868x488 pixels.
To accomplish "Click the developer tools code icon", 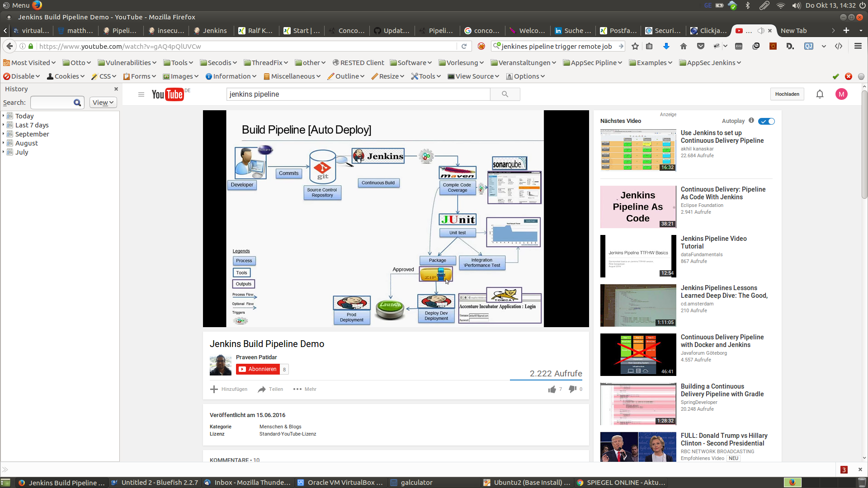I will pyautogui.click(x=839, y=46).
